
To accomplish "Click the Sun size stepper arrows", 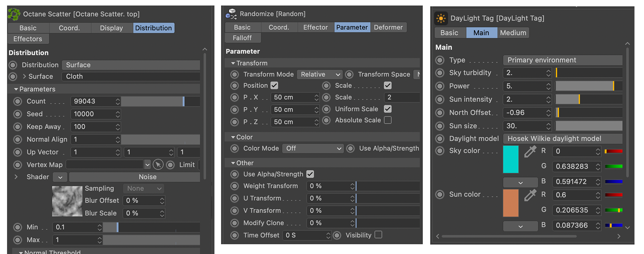I will click(x=548, y=126).
